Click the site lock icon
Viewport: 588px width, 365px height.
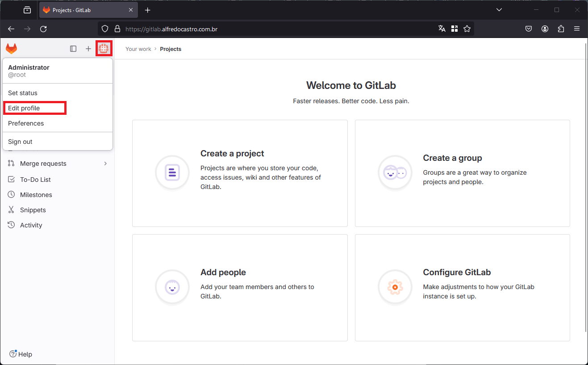tap(117, 29)
